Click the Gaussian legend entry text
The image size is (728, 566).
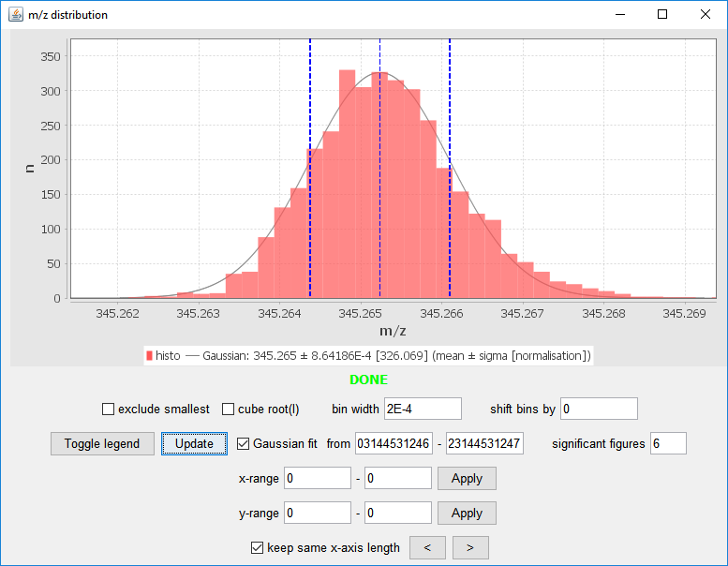point(396,356)
